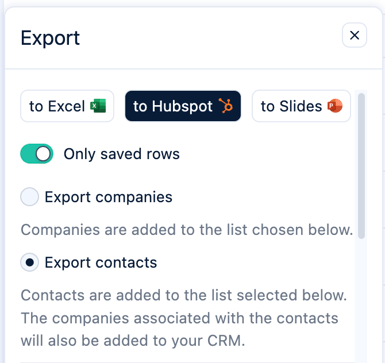
Task: Click the scrollbar track below the thumb
Action: click(361, 300)
